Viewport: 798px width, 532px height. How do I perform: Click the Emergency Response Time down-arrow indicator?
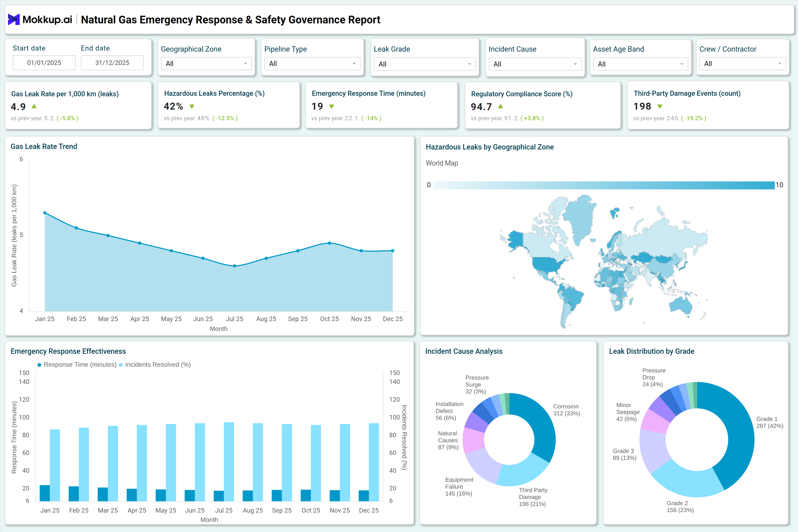(x=332, y=107)
